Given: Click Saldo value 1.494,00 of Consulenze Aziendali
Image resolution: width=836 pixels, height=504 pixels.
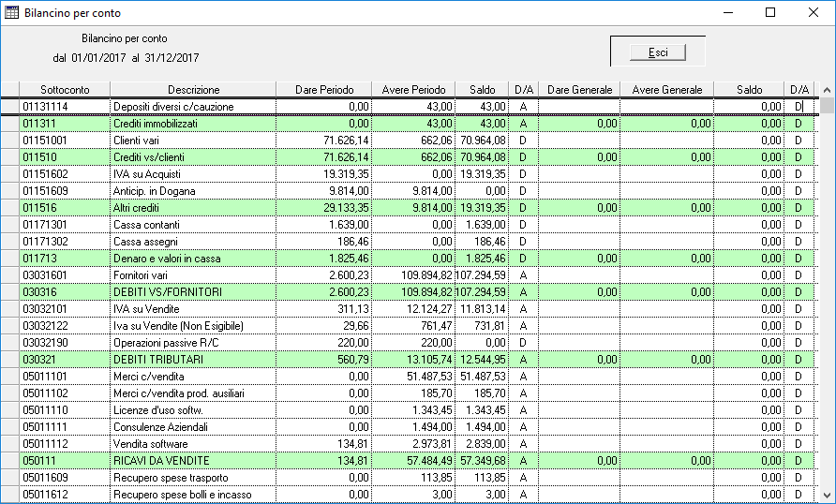Looking at the screenshot, I should pyautogui.click(x=485, y=427).
